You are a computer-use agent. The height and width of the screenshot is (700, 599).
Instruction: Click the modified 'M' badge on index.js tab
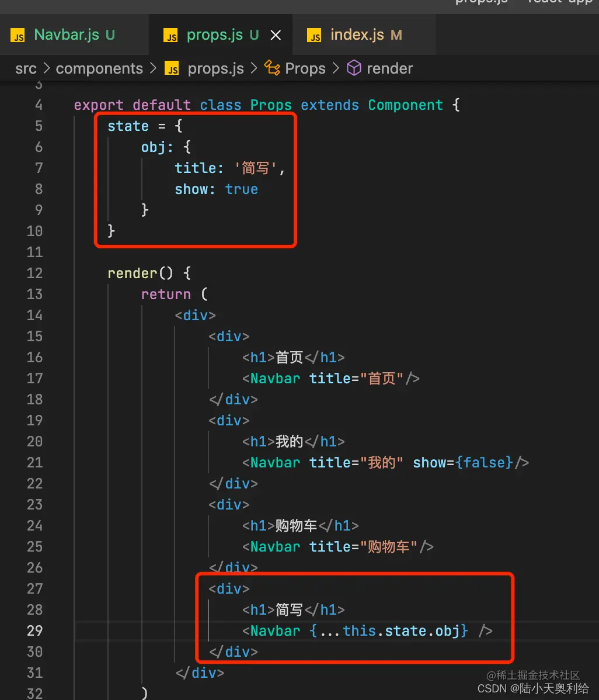(396, 35)
